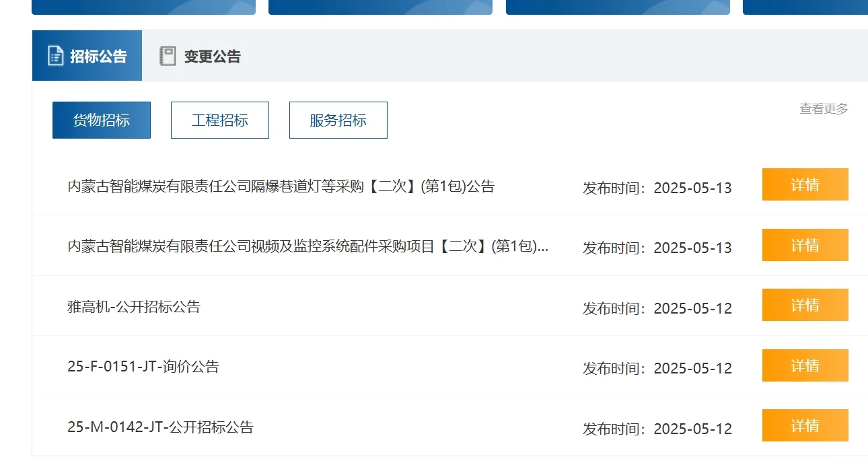The width and height of the screenshot is (868, 465).
Task: Click 详情 for the 雅高机 announcement
Action: click(804, 305)
